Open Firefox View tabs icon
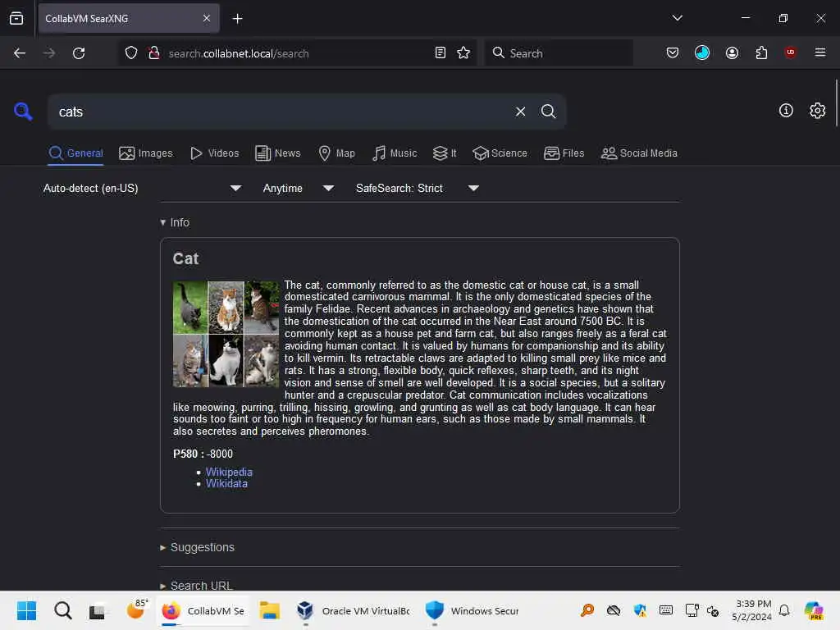The width and height of the screenshot is (840, 630). tap(16, 19)
